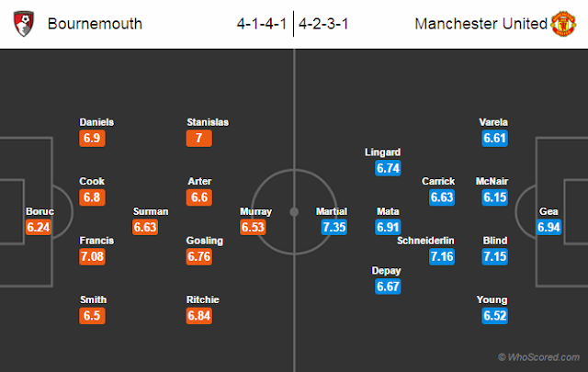Click the Manchester United club crest
The image size is (588, 372).
pyautogui.click(x=563, y=24)
